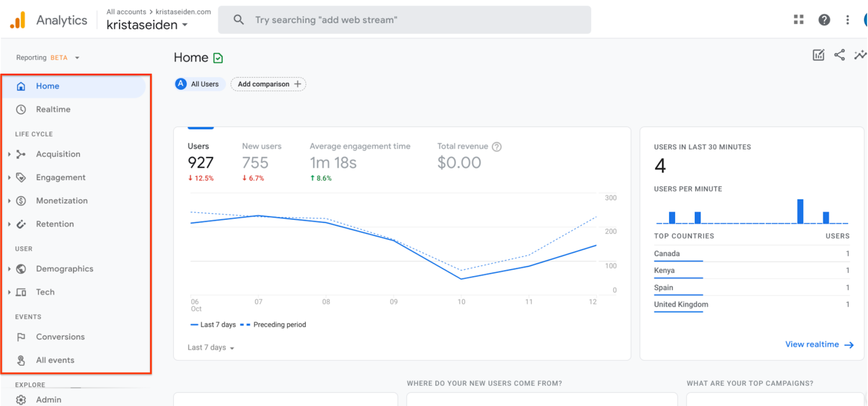The width and height of the screenshot is (868, 406).
Task: Open the Help question mark icon
Action: click(824, 20)
